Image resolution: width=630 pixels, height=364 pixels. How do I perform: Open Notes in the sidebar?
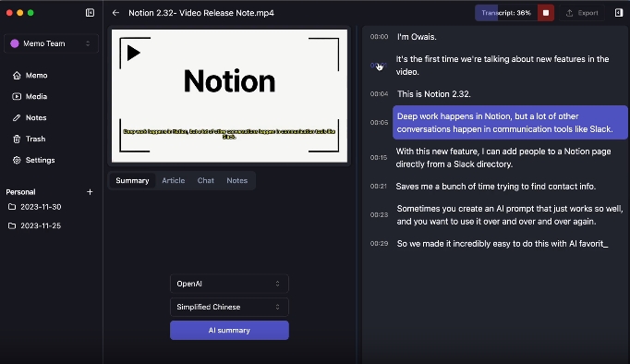click(x=36, y=117)
